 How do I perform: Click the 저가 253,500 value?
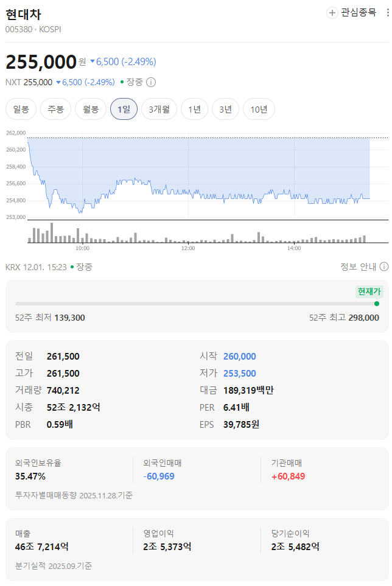[x=240, y=374]
